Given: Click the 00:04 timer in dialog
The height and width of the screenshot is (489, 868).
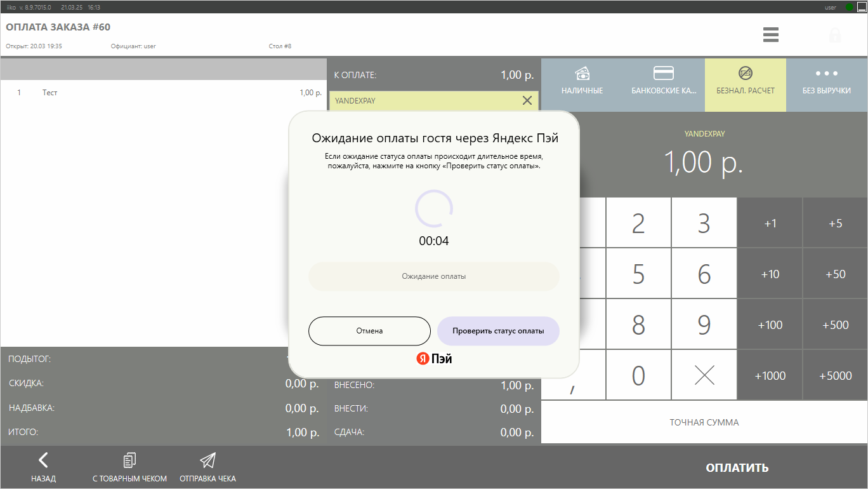Looking at the screenshot, I should tap(434, 241).
